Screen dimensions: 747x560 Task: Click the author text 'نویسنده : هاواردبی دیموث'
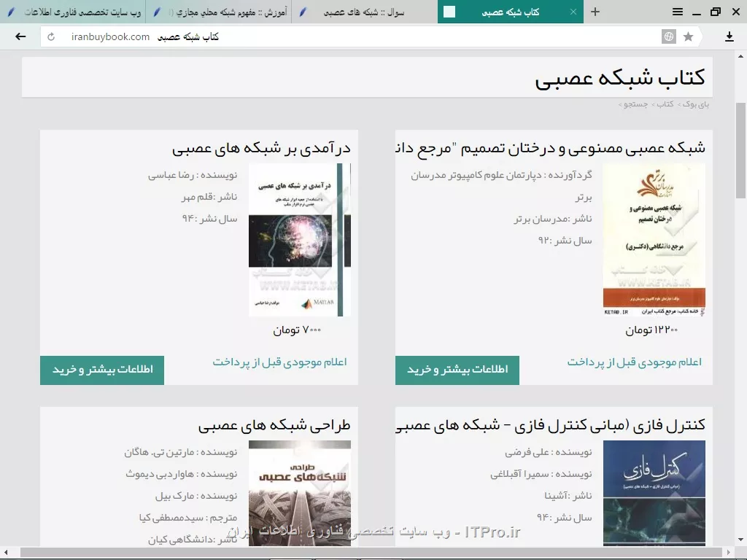[x=182, y=474]
